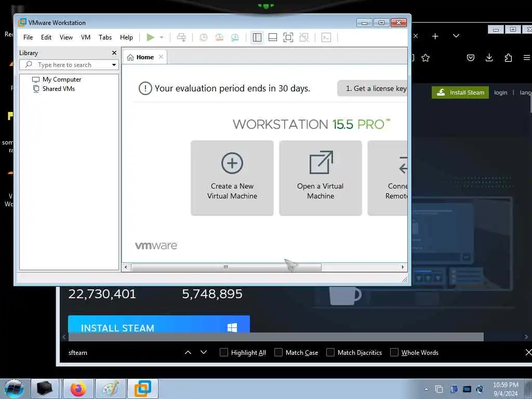Viewport: 532px width, 399px height.
Task: Take a snapshot using the toolbar clock icon
Action: click(x=203, y=37)
